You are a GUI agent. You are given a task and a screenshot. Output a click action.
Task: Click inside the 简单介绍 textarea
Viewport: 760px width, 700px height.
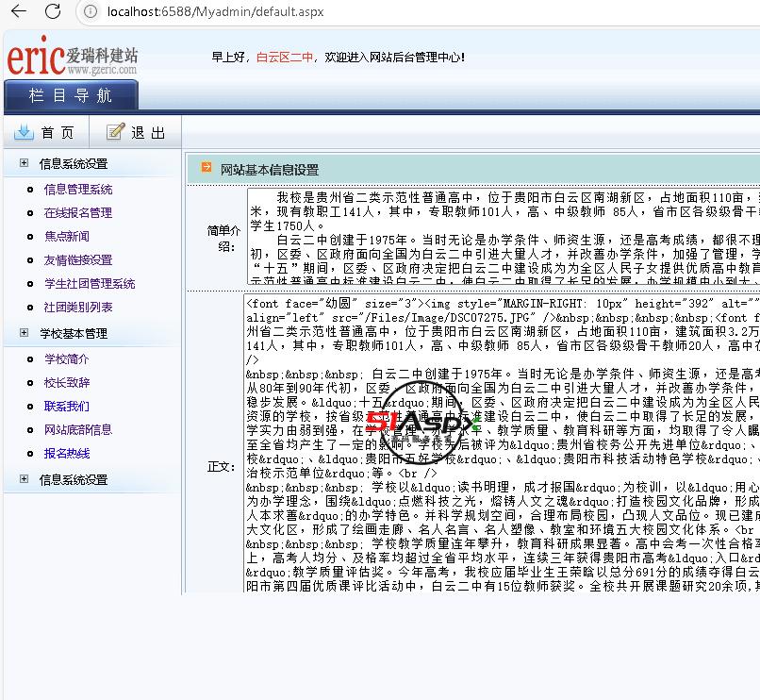[504, 236]
